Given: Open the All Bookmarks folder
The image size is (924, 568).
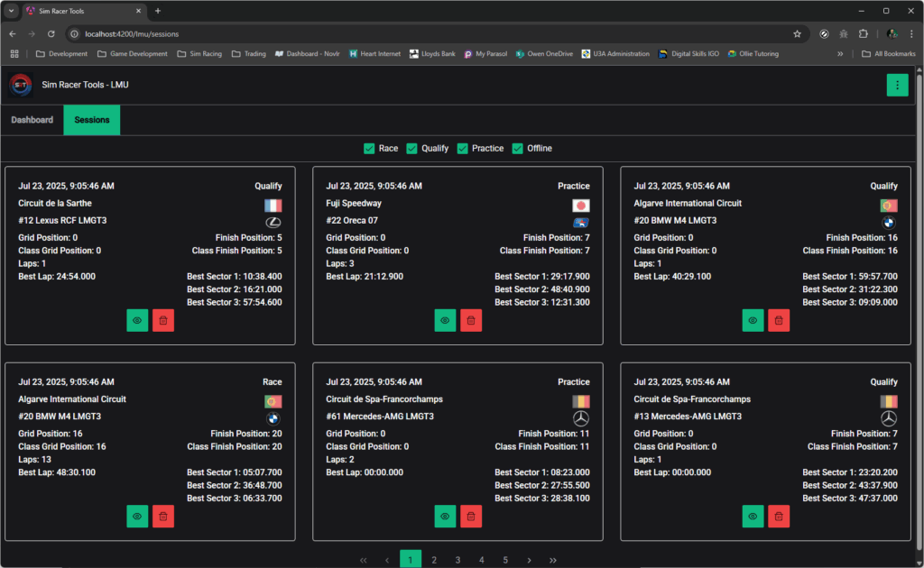Looking at the screenshot, I should point(889,53).
